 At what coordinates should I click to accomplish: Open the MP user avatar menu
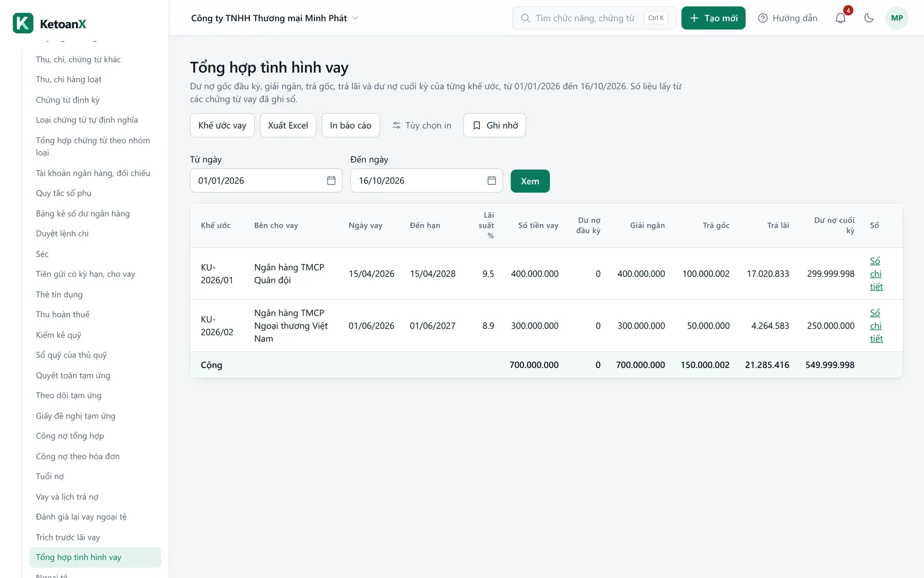pyautogui.click(x=897, y=18)
